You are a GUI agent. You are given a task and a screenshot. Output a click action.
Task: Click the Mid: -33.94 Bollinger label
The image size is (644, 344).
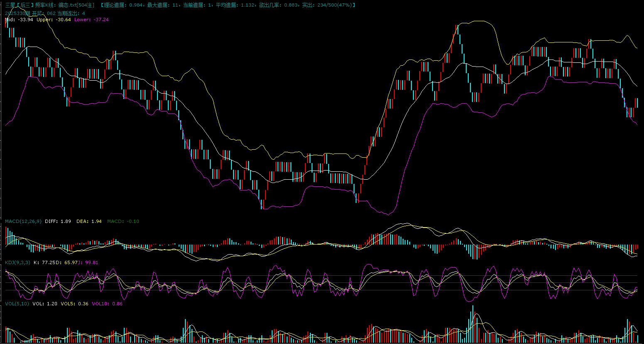pyautogui.click(x=19, y=20)
